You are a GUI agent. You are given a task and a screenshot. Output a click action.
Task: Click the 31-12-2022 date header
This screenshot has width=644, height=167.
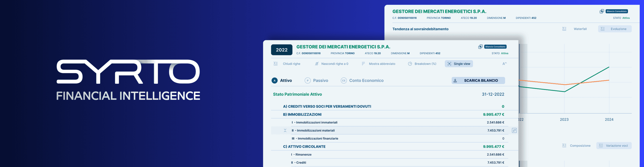[493, 94]
